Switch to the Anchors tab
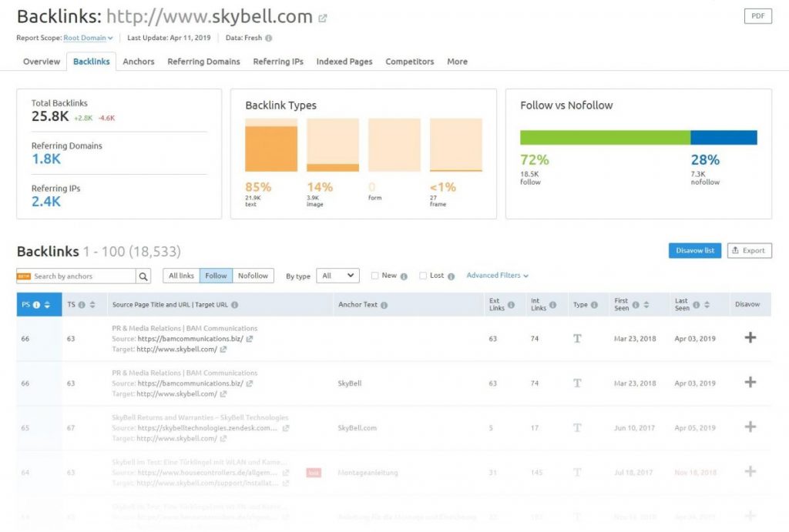Image resolution: width=789 pixels, height=532 pixels. click(139, 62)
